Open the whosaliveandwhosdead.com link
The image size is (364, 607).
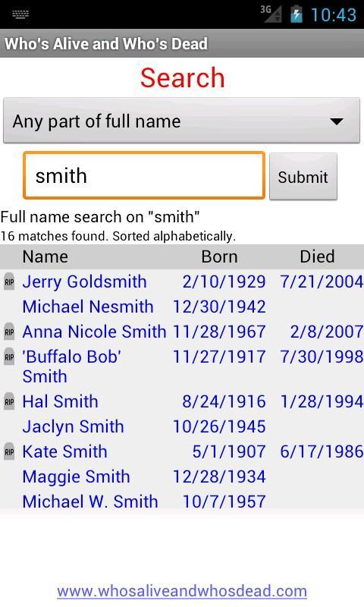[x=182, y=591]
